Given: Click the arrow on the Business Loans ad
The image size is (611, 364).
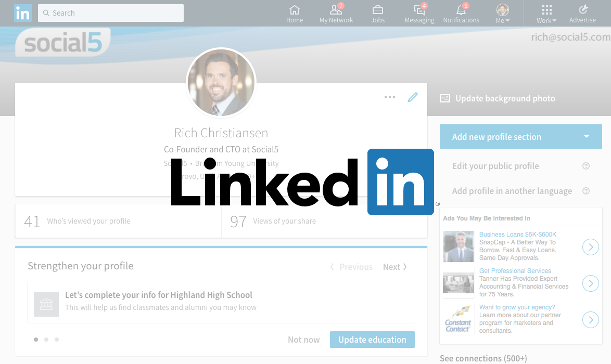Looking at the screenshot, I should 590,247.
